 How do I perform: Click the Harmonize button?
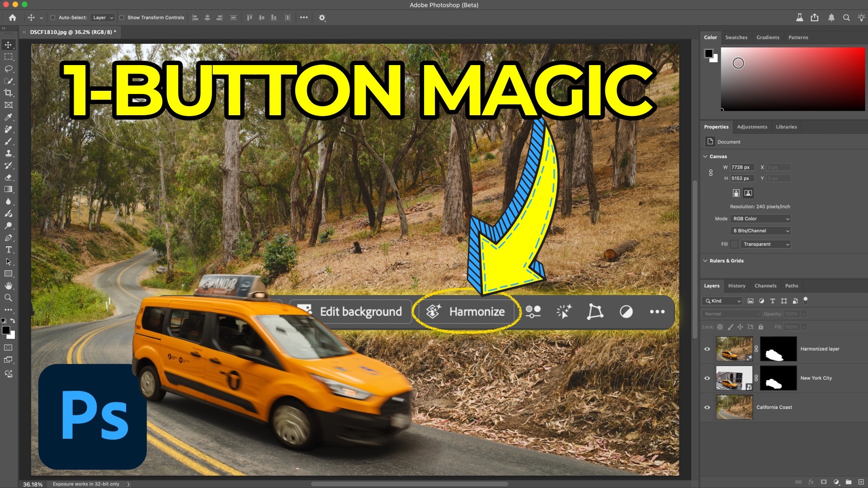[x=467, y=312]
